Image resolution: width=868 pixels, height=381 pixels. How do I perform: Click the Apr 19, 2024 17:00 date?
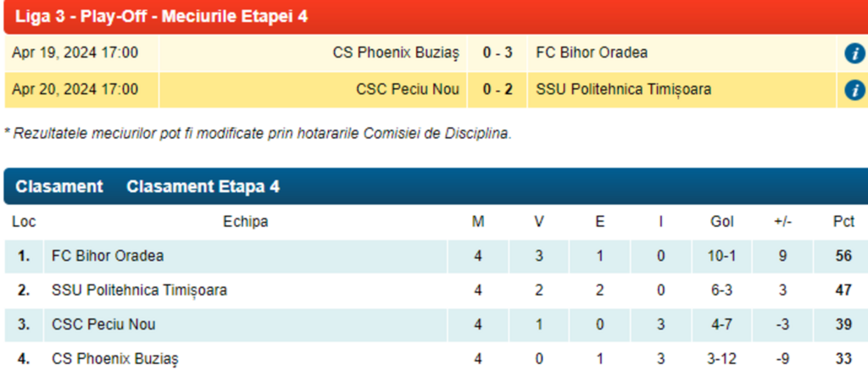(75, 52)
